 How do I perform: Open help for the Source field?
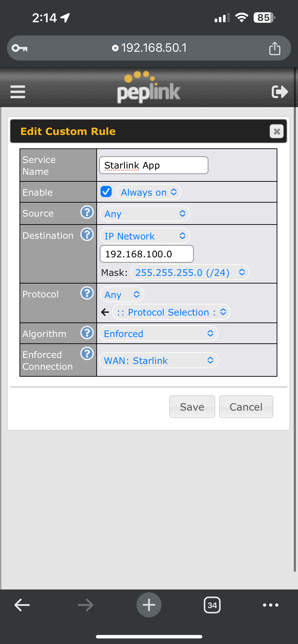pyautogui.click(x=87, y=213)
